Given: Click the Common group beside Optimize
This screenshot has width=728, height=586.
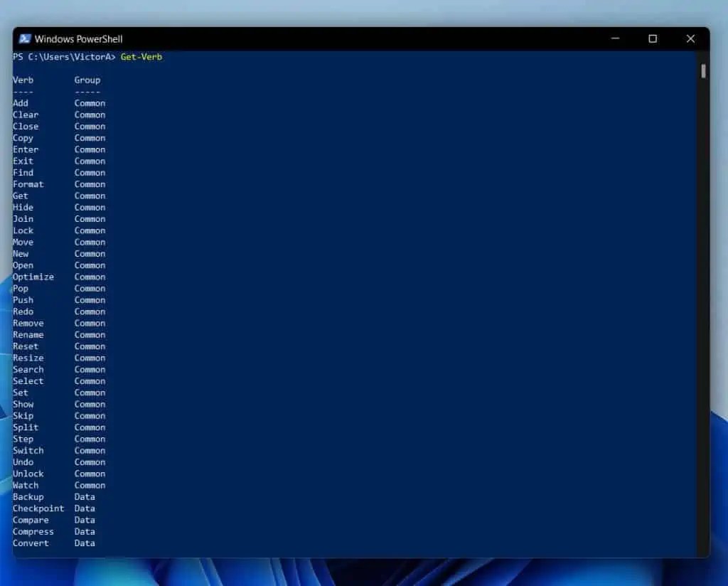Looking at the screenshot, I should [90, 277].
